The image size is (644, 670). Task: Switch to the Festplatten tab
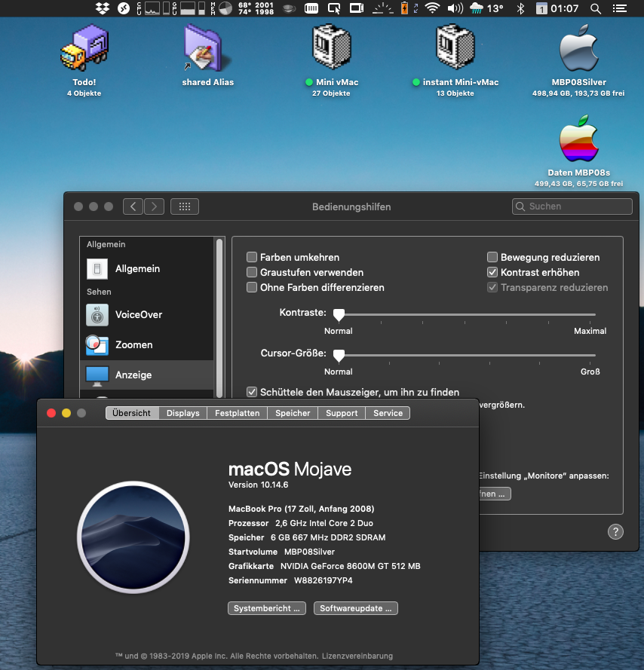tap(238, 413)
